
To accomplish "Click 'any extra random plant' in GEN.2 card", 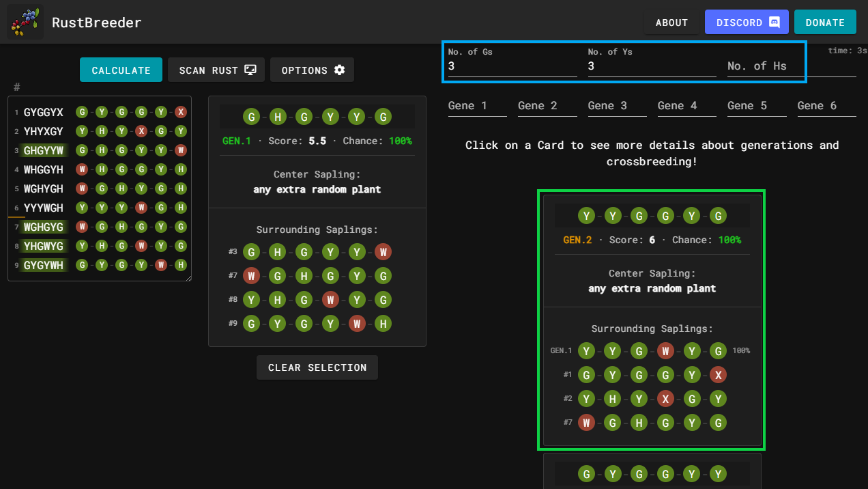I will [x=652, y=288].
